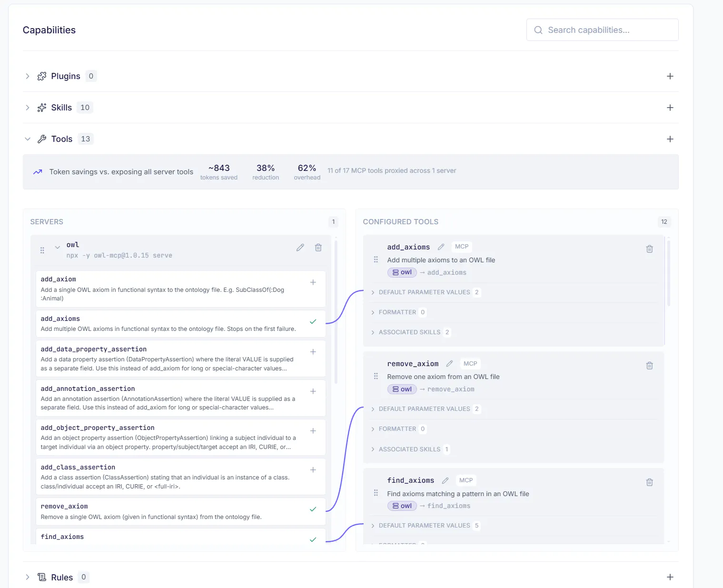Collapse the owl server entry
The width and height of the screenshot is (723, 588).
click(58, 247)
